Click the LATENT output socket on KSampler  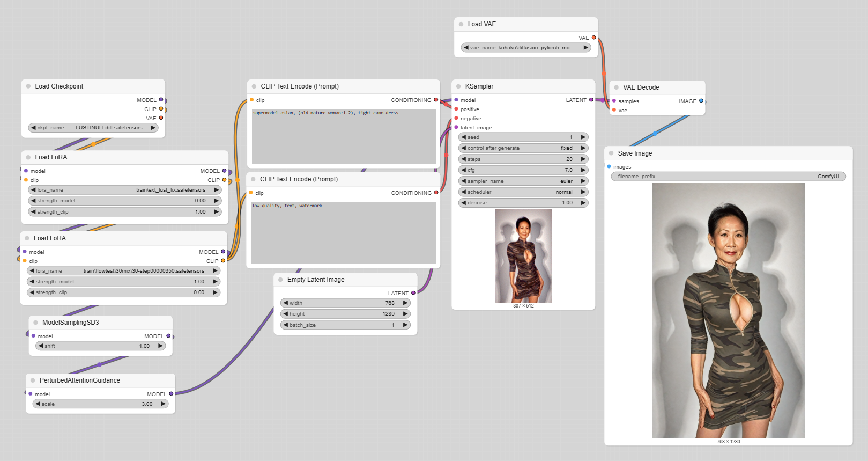pyautogui.click(x=591, y=100)
